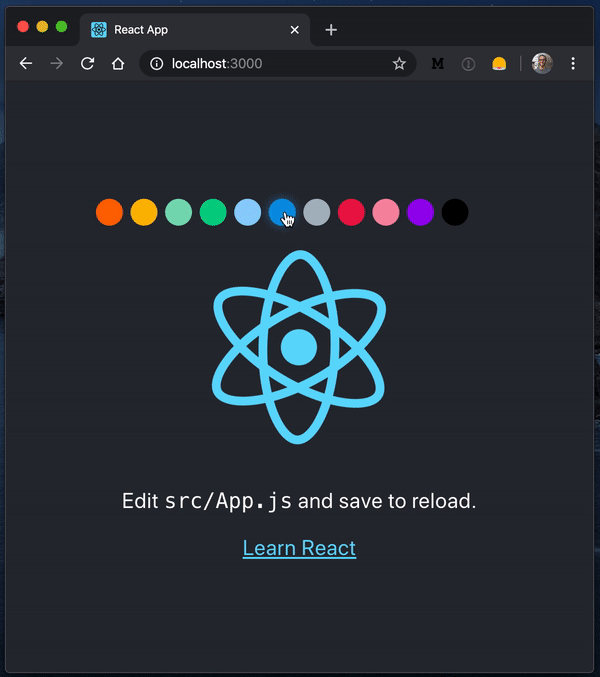Click the large React atom logo
This screenshot has height=677, width=600.
(x=299, y=347)
